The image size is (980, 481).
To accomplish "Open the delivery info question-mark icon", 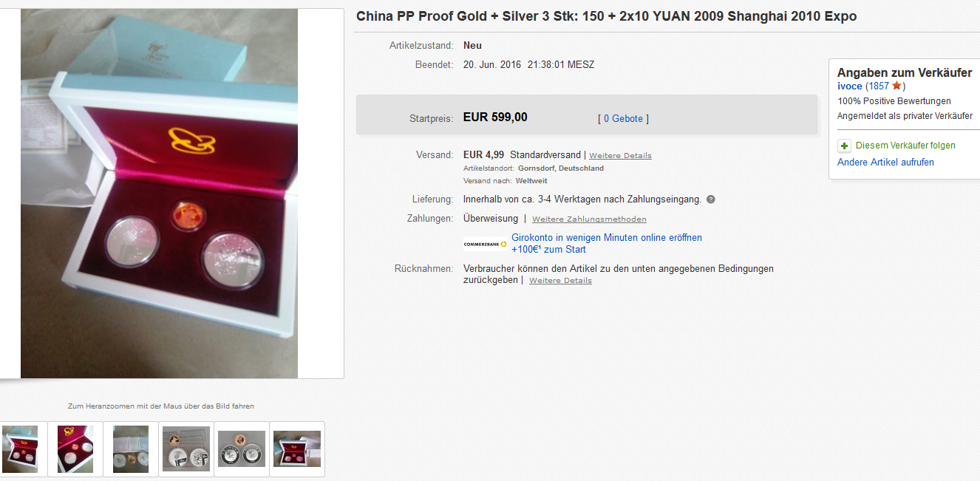I will tap(710, 199).
